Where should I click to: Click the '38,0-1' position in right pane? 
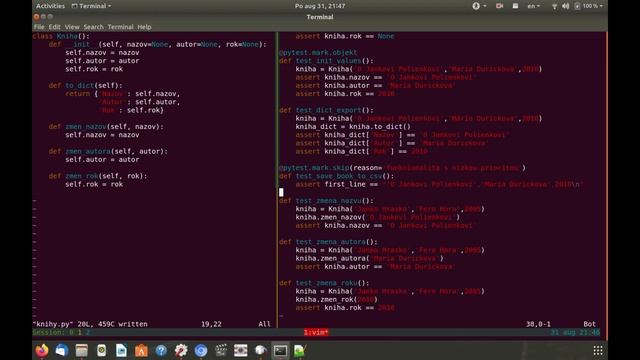[538, 324]
